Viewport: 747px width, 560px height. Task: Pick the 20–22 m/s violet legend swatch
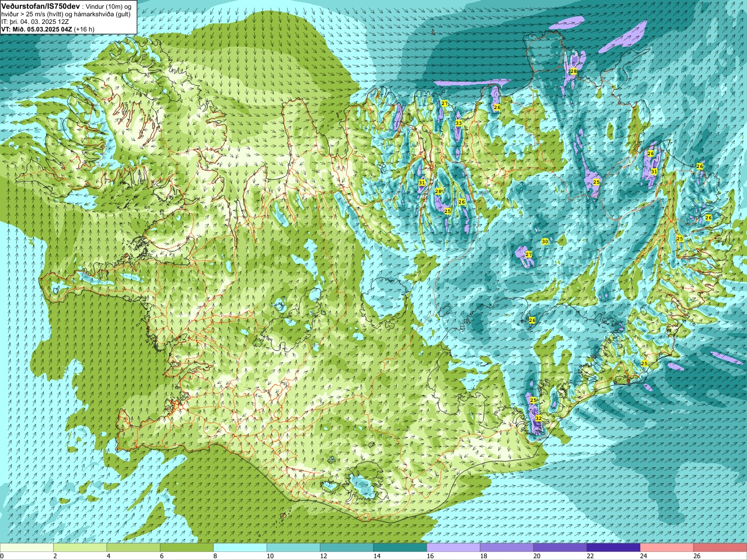point(560,548)
